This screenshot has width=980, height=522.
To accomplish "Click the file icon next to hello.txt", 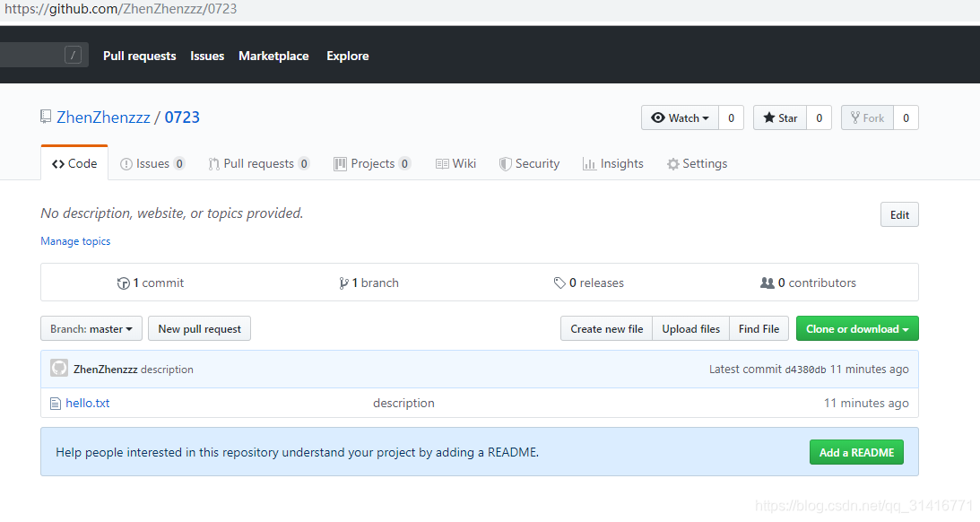I will pos(55,404).
